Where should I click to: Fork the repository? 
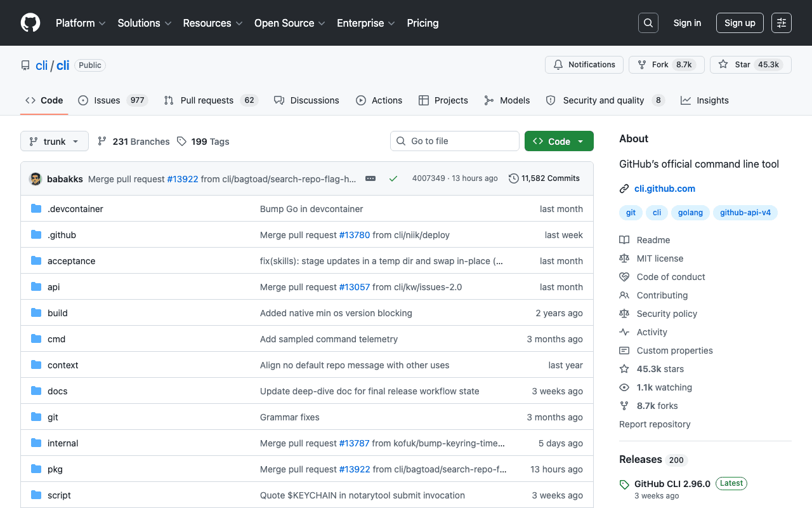click(x=667, y=65)
